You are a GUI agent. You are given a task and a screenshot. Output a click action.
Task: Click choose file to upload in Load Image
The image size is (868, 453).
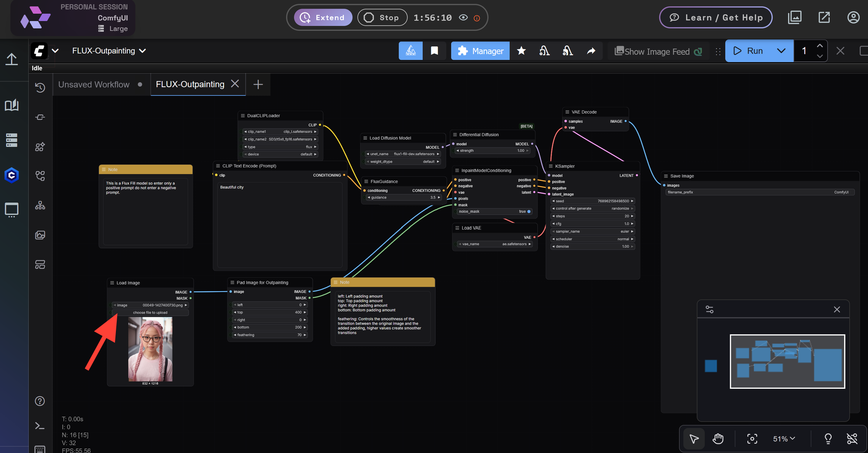(150, 312)
